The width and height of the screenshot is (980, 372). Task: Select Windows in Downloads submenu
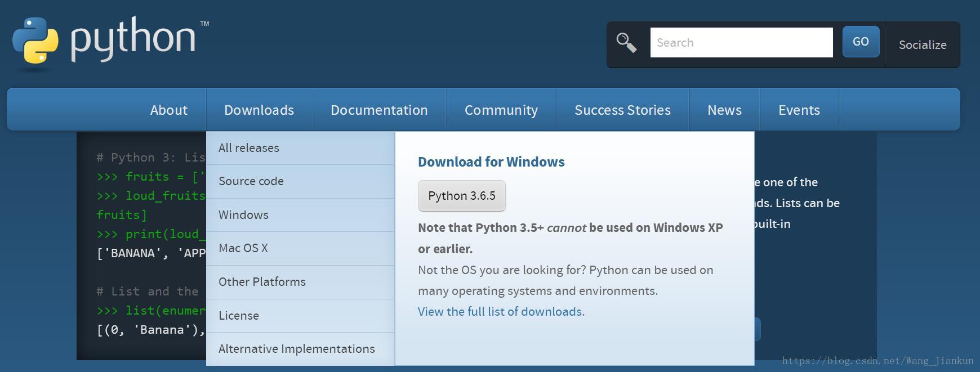pyautogui.click(x=300, y=215)
